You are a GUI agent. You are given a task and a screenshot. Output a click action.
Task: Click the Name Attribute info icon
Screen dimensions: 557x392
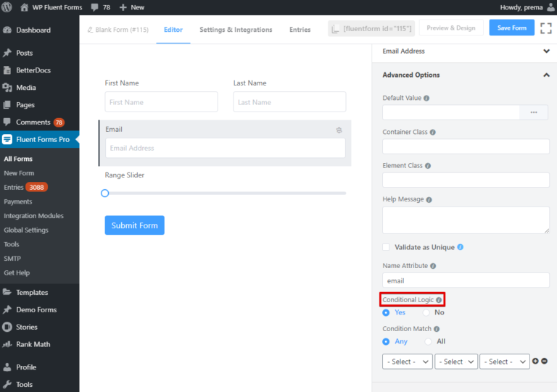click(x=433, y=266)
